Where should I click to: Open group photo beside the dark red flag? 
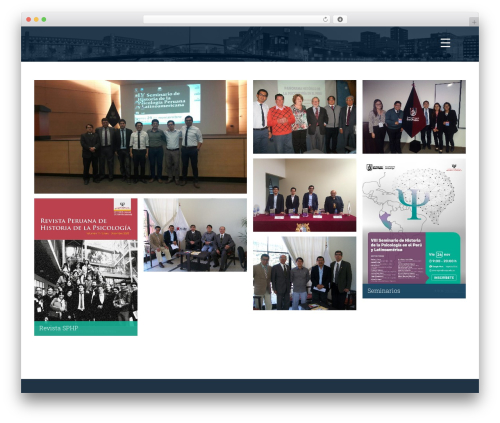414,117
